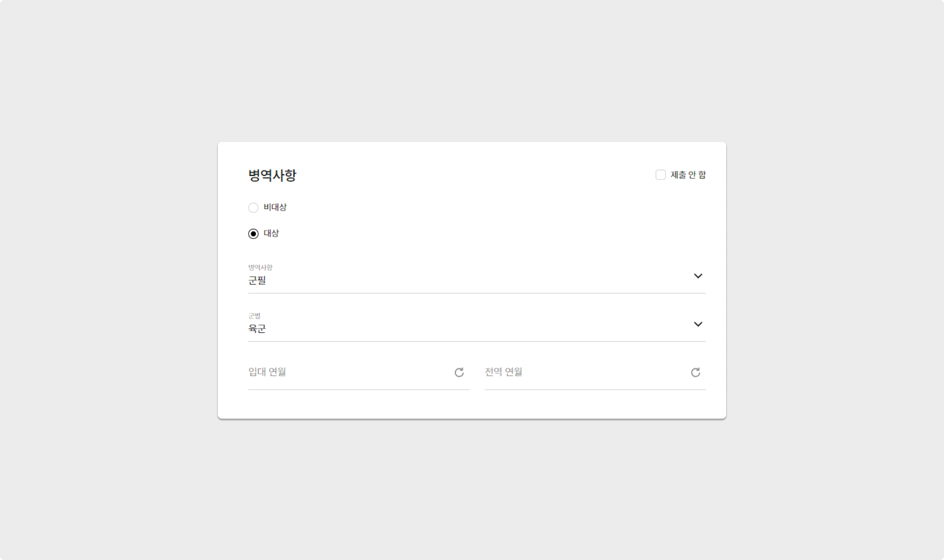The width and height of the screenshot is (944, 560).
Task: Click the selected value 군필
Action: pyautogui.click(x=257, y=281)
